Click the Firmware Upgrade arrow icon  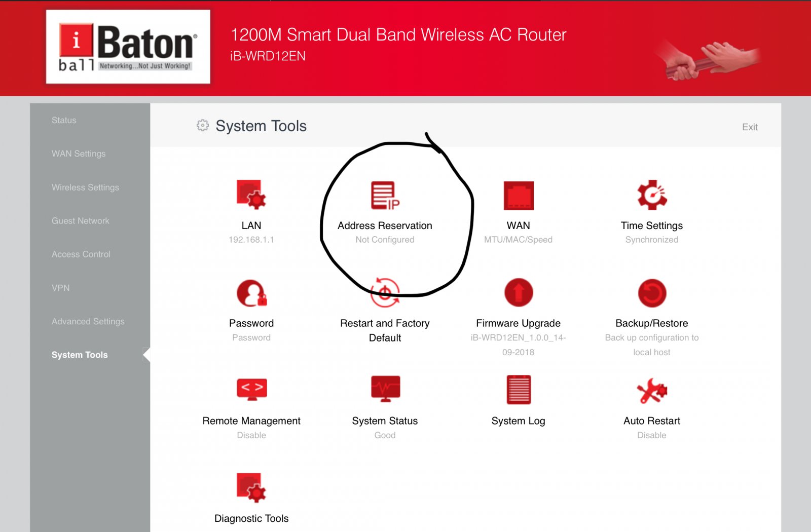(518, 293)
